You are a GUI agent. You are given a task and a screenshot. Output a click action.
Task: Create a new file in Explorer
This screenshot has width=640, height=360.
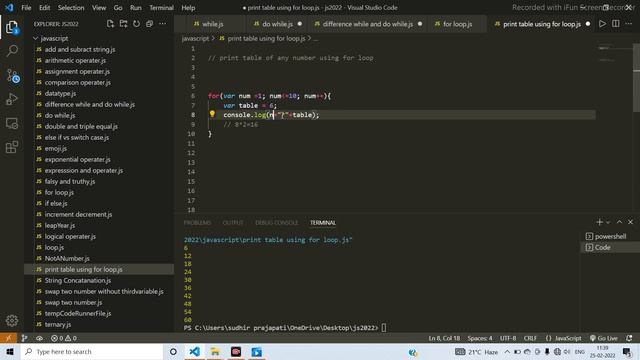coord(110,24)
